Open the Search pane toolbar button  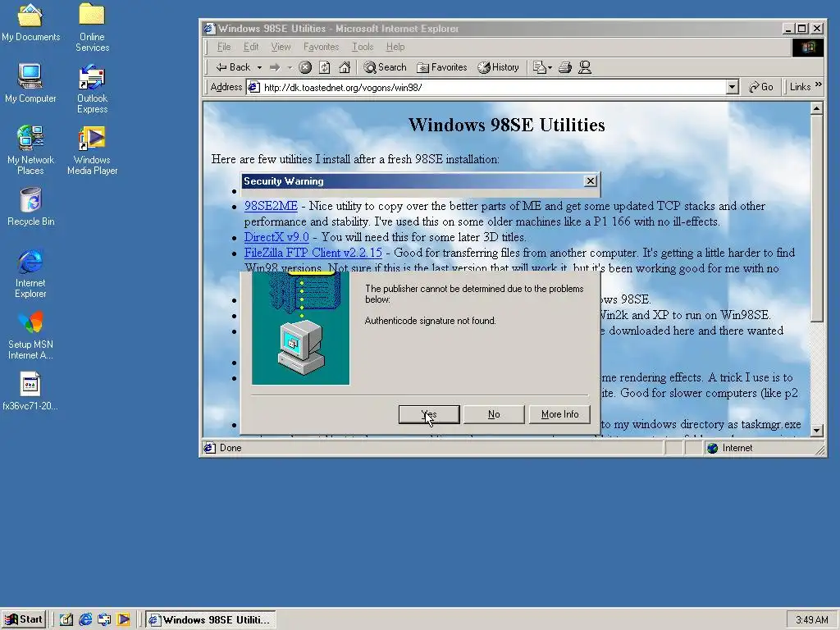coord(386,67)
